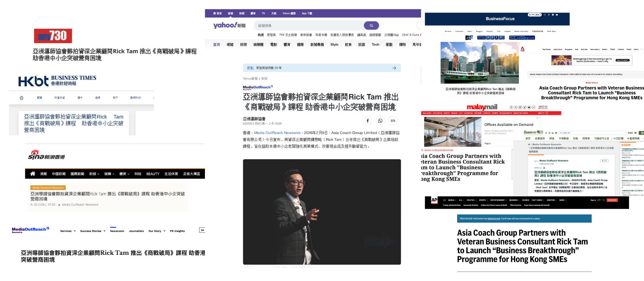The width and height of the screenshot is (644, 281).
Task: Expand the 財經 dropdown in Sina navigation
Action: [94, 174]
